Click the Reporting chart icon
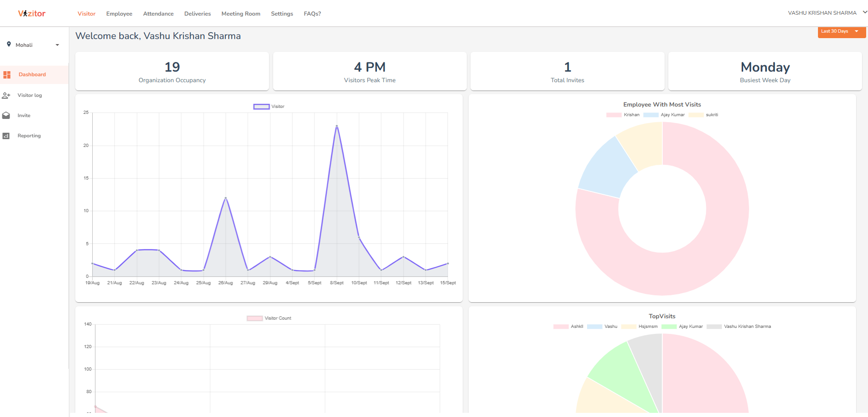 (x=6, y=136)
